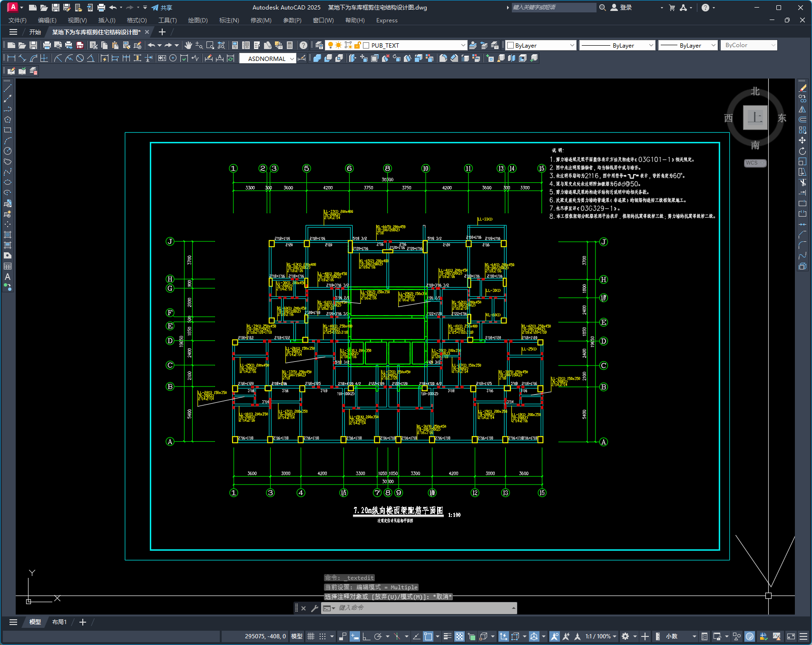The height and width of the screenshot is (645, 812).
Task: Toggle PUB_TEXT layer on/off lightbulb
Action: pos(330,45)
